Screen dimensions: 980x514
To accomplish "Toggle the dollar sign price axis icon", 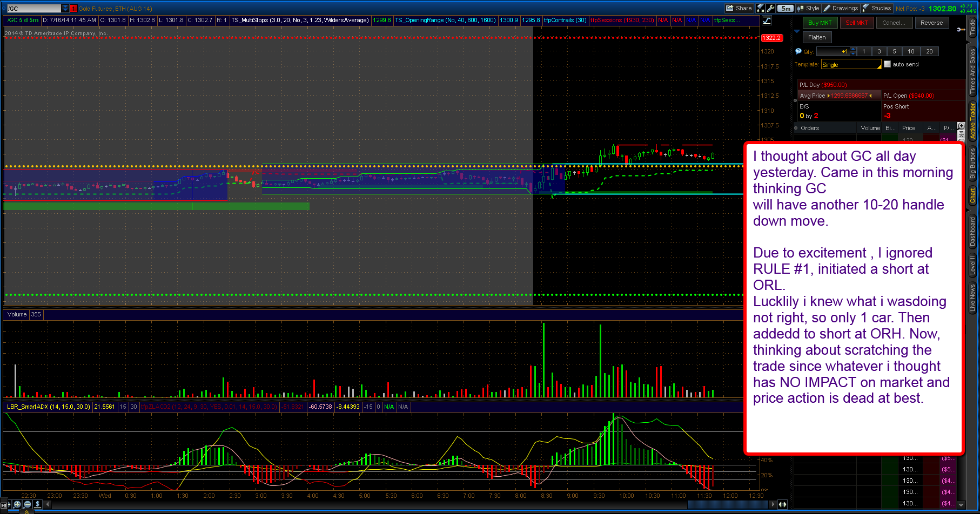I will (x=37, y=504).
